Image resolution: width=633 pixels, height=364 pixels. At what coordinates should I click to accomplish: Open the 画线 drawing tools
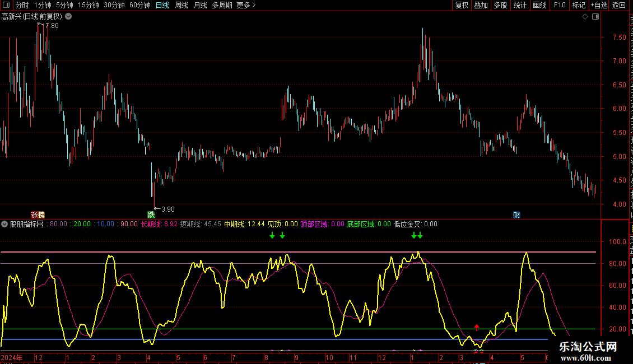[x=539, y=5]
